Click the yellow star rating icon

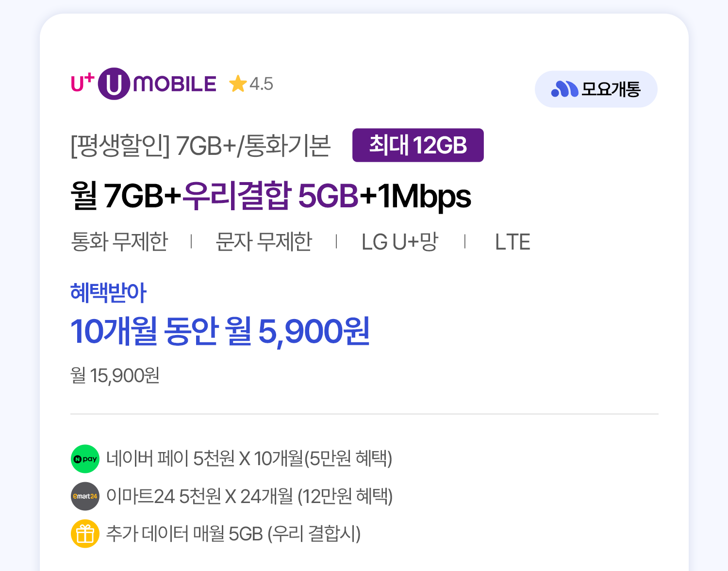click(238, 84)
